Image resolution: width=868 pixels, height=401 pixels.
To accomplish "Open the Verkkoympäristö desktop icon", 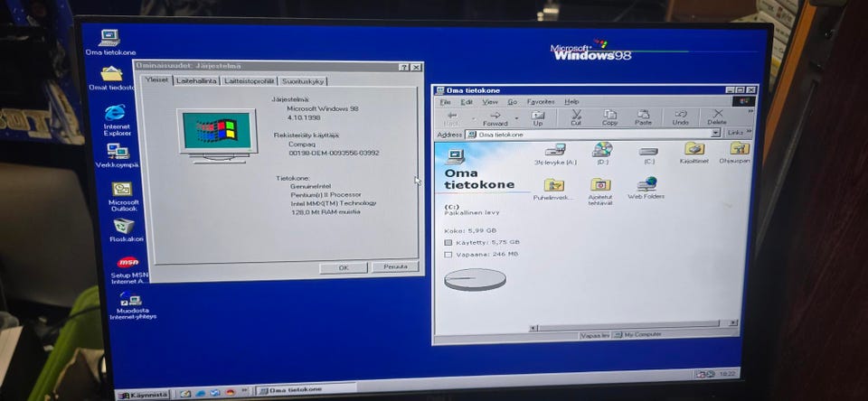I will [118, 155].
